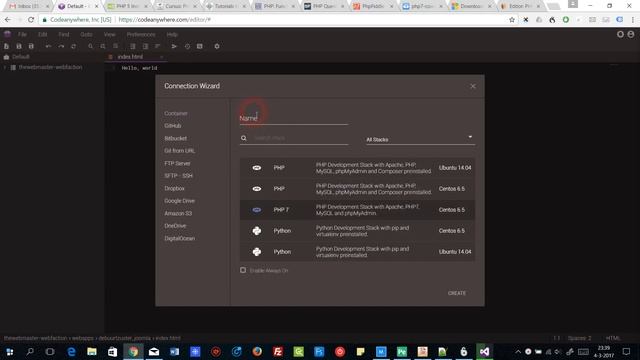
Task: Select DigitalOcean connection type
Action: [x=180, y=238]
